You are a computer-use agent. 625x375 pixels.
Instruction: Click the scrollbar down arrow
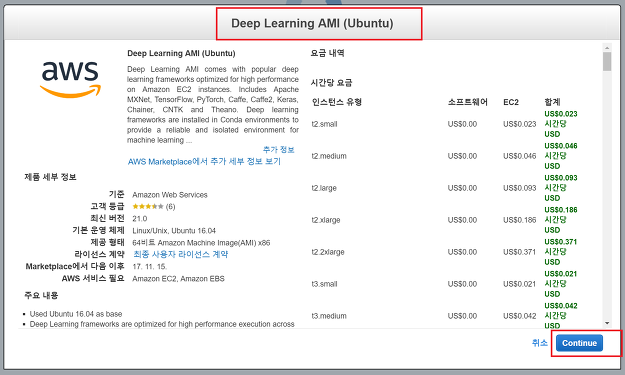coord(607,323)
